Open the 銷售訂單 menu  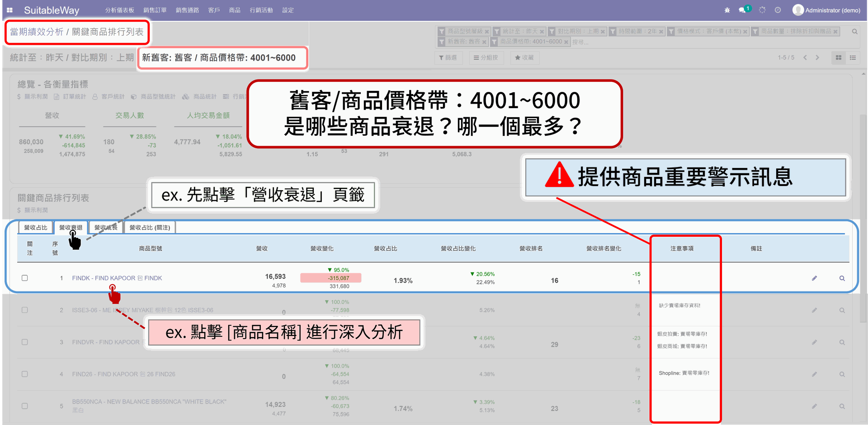pyautogui.click(x=155, y=10)
